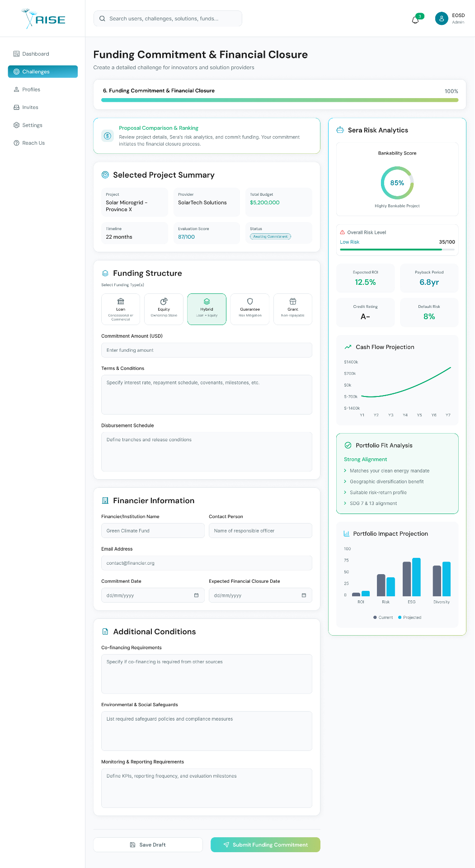Click the Sera Risk Analytics robot icon

tap(340, 130)
